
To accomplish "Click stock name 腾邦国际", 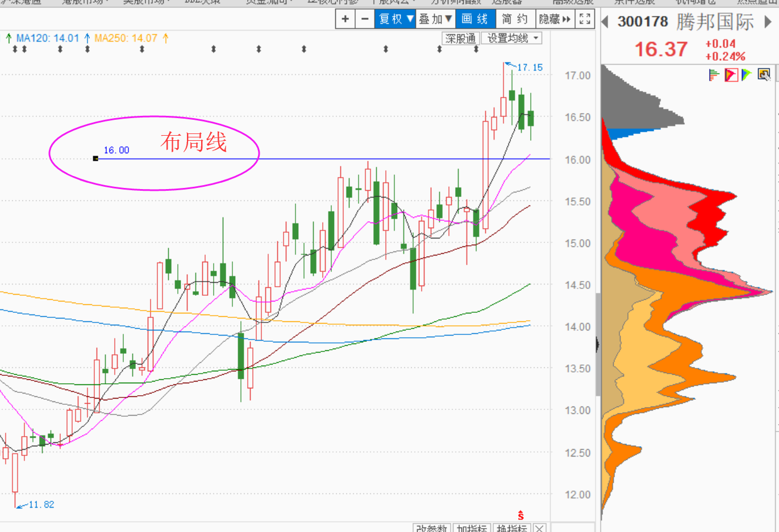I will [715, 22].
